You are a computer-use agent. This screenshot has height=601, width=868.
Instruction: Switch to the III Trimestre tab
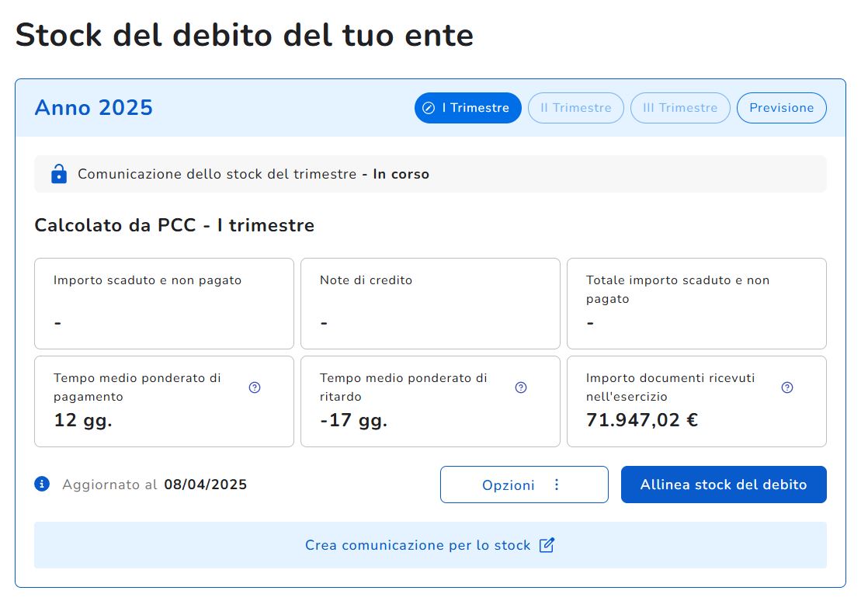click(680, 108)
